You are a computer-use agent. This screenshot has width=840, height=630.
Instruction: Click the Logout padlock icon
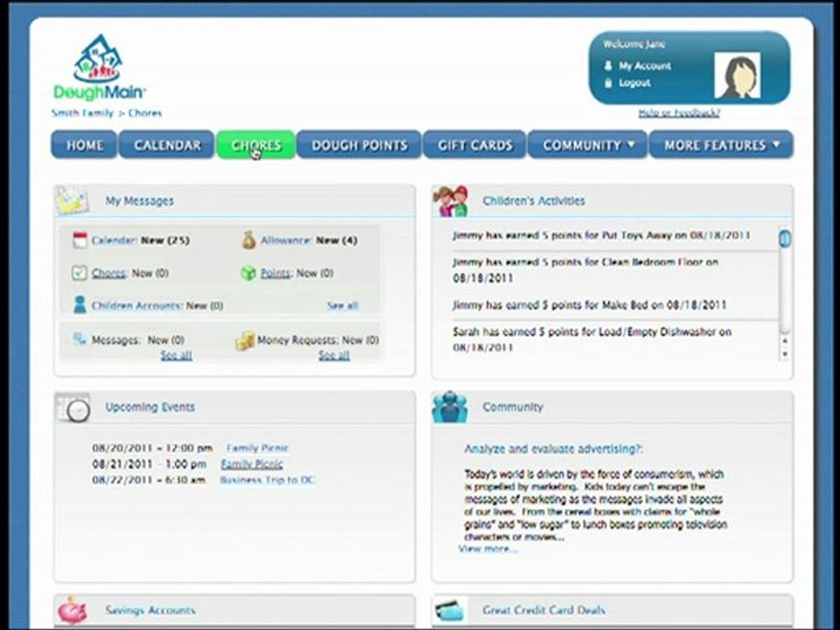coord(608,82)
